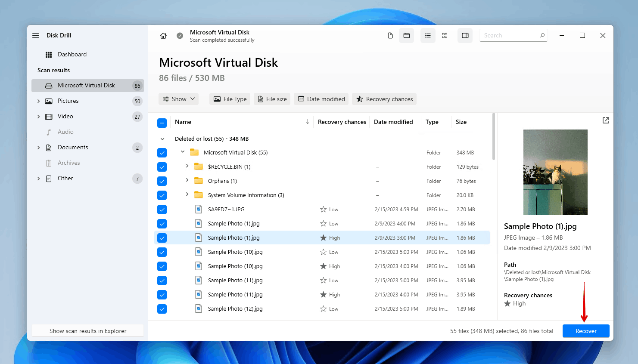The width and height of the screenshot is (638, 364).
Task: Click the Recover button
Action: tap(585, 331)
